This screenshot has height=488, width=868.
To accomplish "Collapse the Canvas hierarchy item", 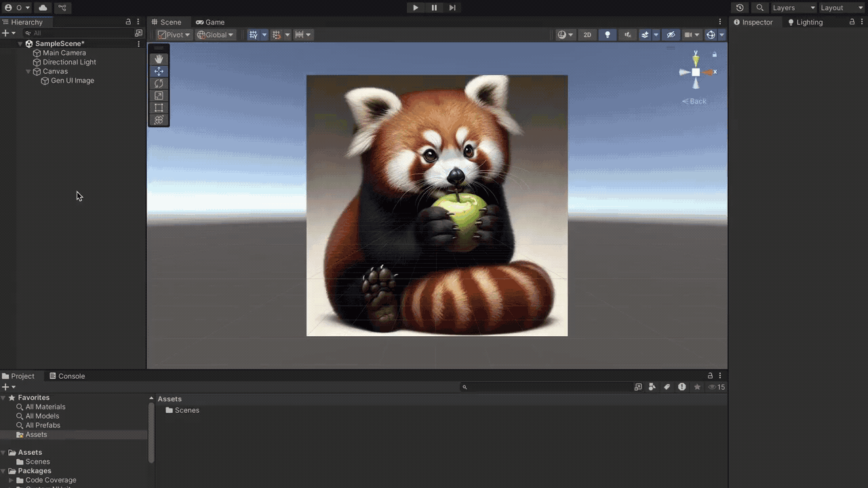I will (x=28, y=71).
